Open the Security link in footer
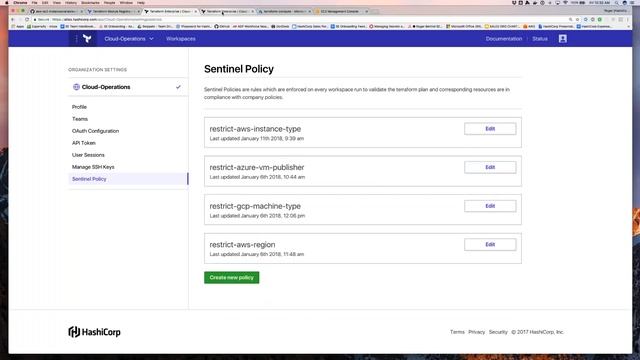 [498, 332]
